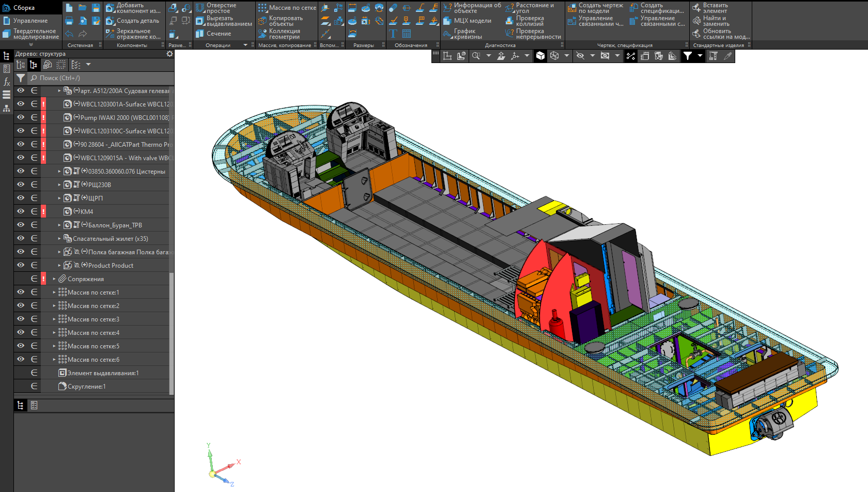
Task: Expand the Спасательный жилет (x35) node
Action: [x=59, y=239]
